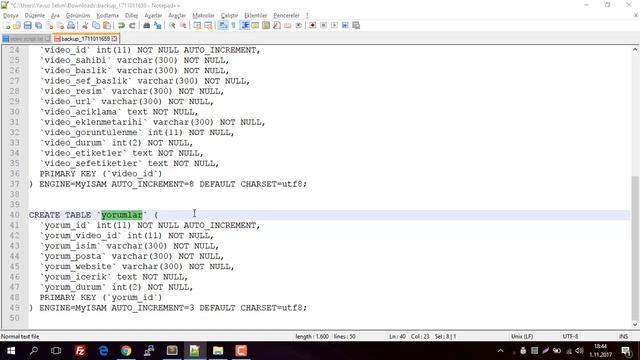Screen dimensions: 640x360
Task: Close all documents with the toolbar icon
Action: tap(60, 25)
